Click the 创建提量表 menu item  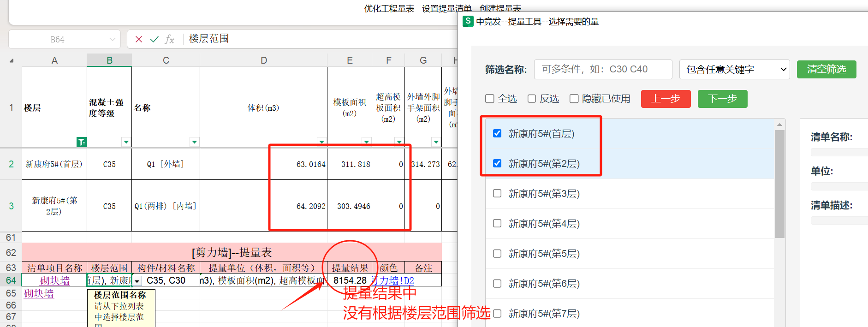[500, 8]
